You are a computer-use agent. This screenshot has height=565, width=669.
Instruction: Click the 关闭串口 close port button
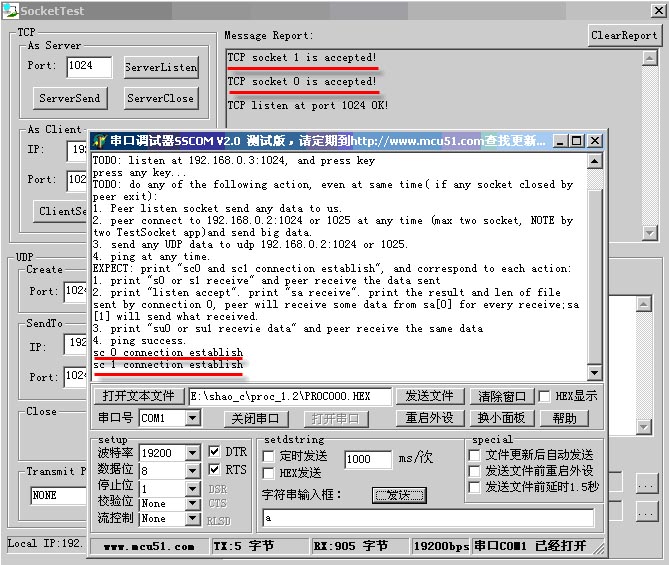tap(255, 418)
